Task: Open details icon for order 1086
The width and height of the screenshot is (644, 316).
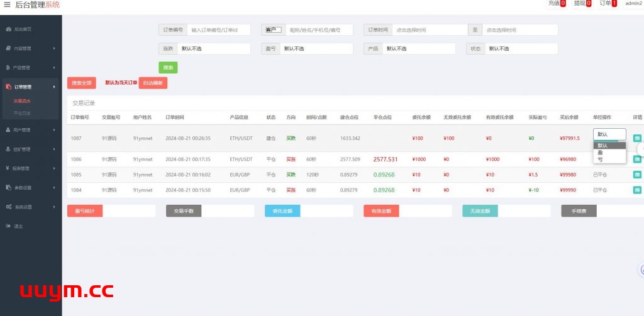Action: tap(637, 159)
